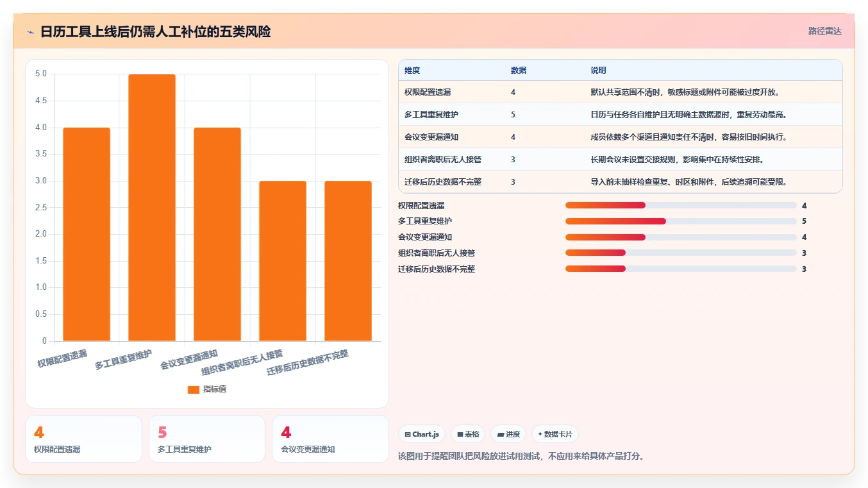Click the footnote starting 该图用于提醒团队
This screenshot has height=488, width=868.
pos(521,457)
